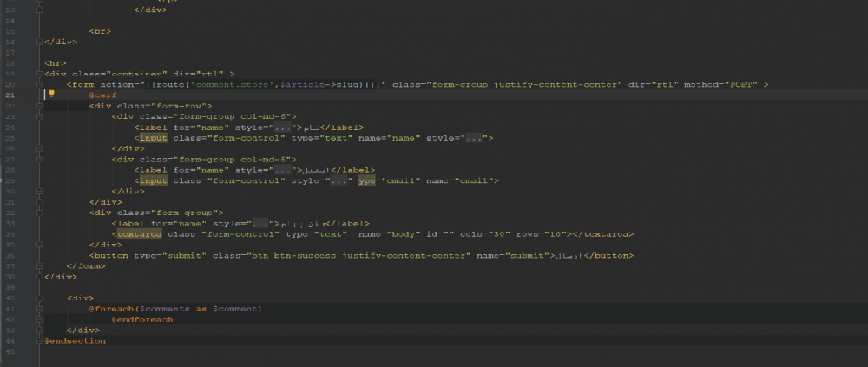Click the rows="10" attribute text

(x=543, y=234)
